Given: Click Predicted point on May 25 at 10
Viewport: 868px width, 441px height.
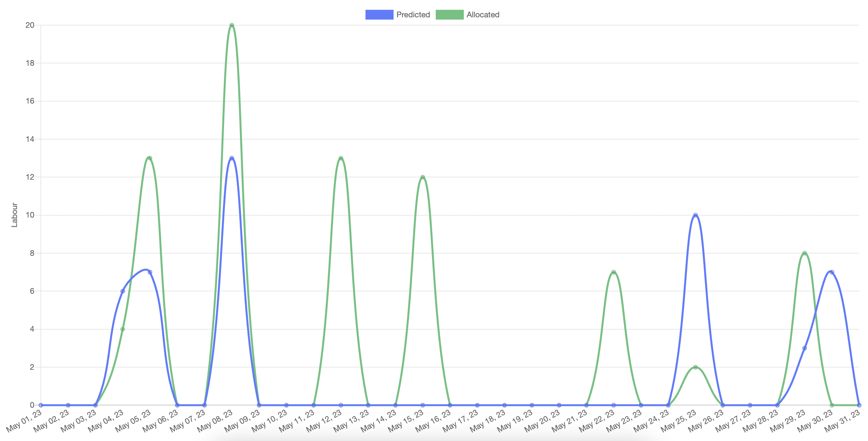Looking at the screenshot, I should [x=696, y=215].
